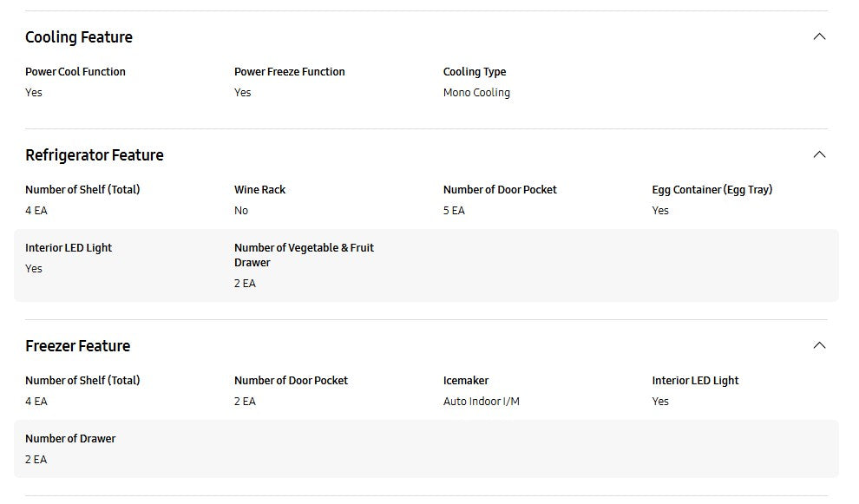Click the Cooling Type label
The image size is (859, 504).
[475, 72]
